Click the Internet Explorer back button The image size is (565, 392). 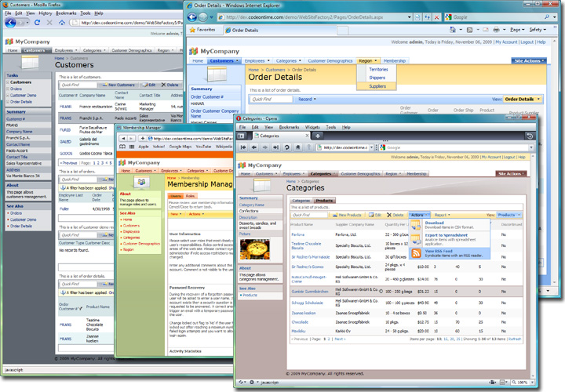point(192,17)
